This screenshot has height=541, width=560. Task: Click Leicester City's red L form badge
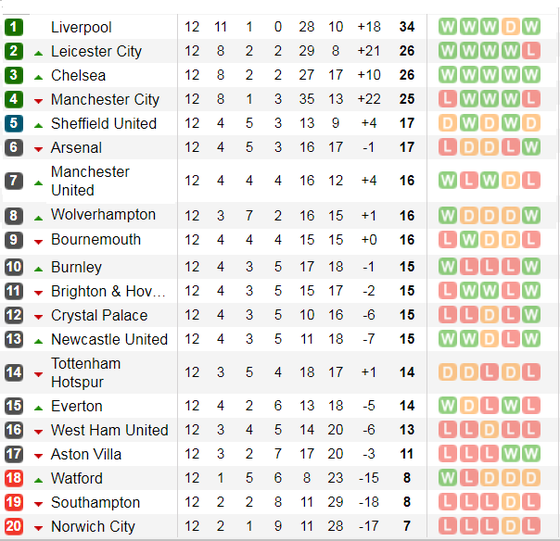tap(531, 51)
